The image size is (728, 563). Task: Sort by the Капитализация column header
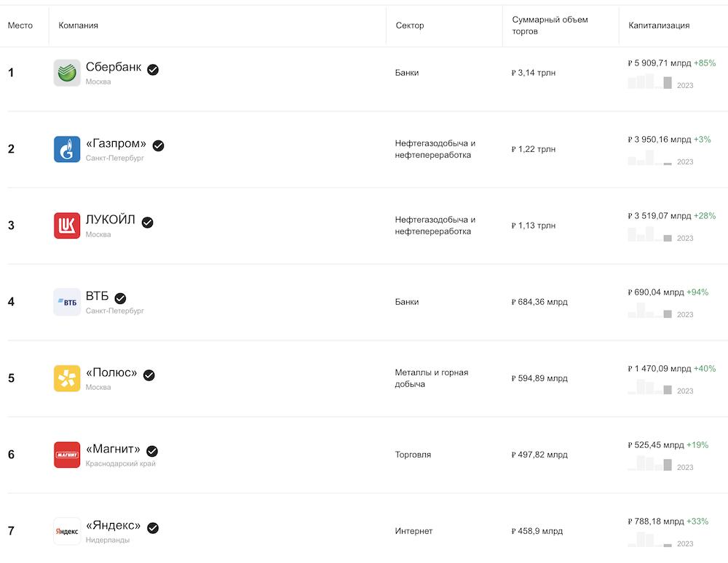pyautogui.click(x=659, y=25)
